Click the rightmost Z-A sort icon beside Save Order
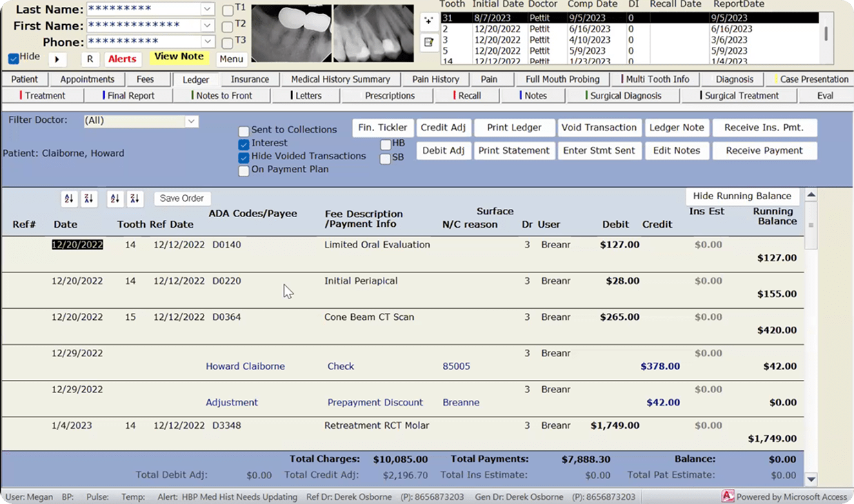The width and height of the screenshot is (854, 504). [x=135, y=199]
